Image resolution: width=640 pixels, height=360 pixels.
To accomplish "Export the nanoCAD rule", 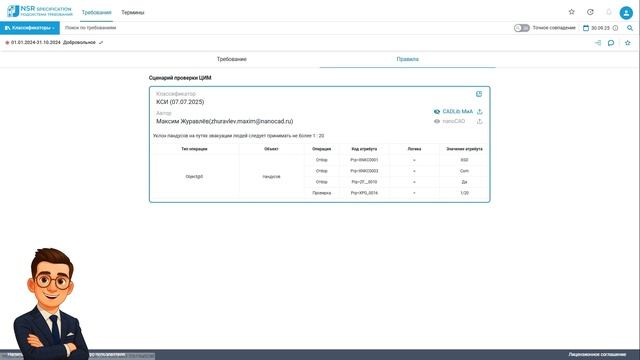I will pos(480,121).
